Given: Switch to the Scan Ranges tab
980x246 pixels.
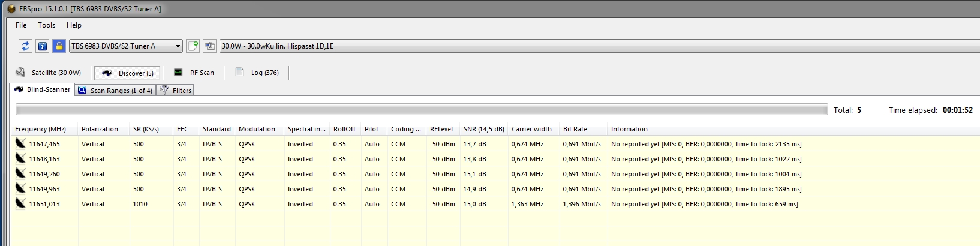Looking at the screenshot, I should [115, 91].
